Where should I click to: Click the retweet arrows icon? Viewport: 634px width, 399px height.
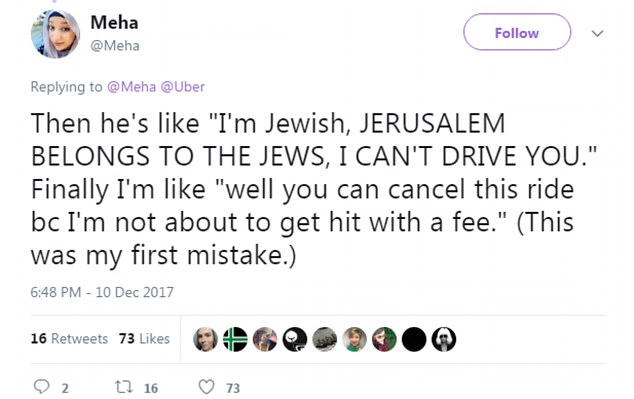pyautogui.click(x=123, y=387)
